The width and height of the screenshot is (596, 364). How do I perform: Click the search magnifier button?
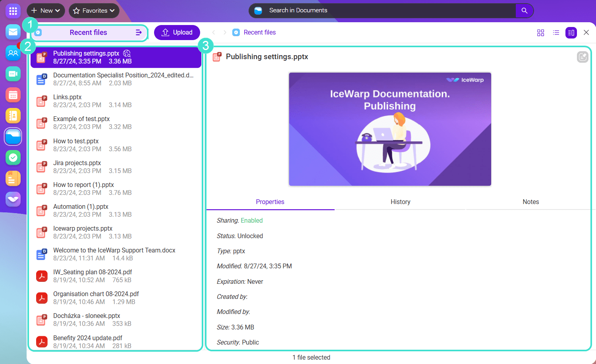524,11
